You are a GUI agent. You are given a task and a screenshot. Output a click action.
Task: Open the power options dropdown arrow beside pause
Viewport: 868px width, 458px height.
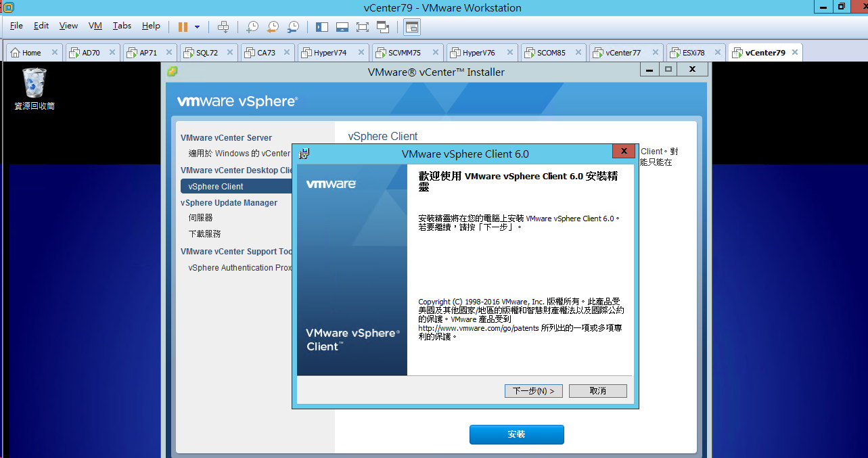click(198, 27)
